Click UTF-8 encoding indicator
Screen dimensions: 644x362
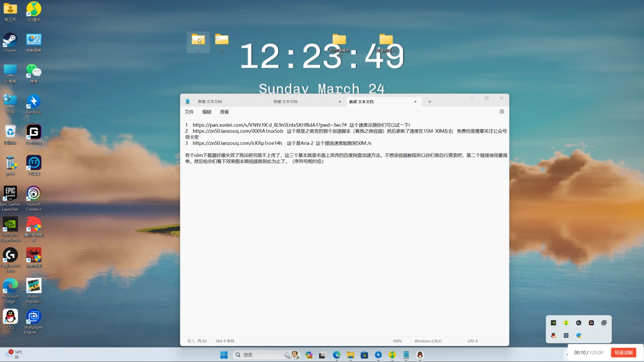pos(472,341)
